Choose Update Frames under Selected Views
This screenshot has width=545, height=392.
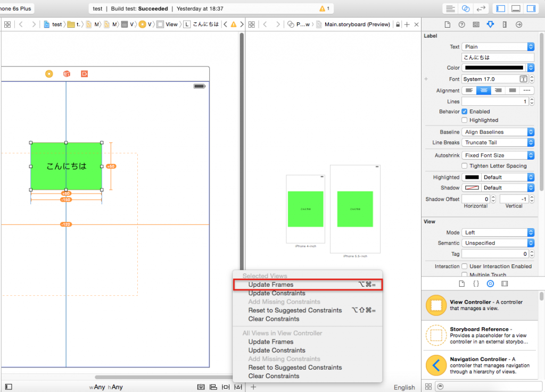[x=271, y=285]
